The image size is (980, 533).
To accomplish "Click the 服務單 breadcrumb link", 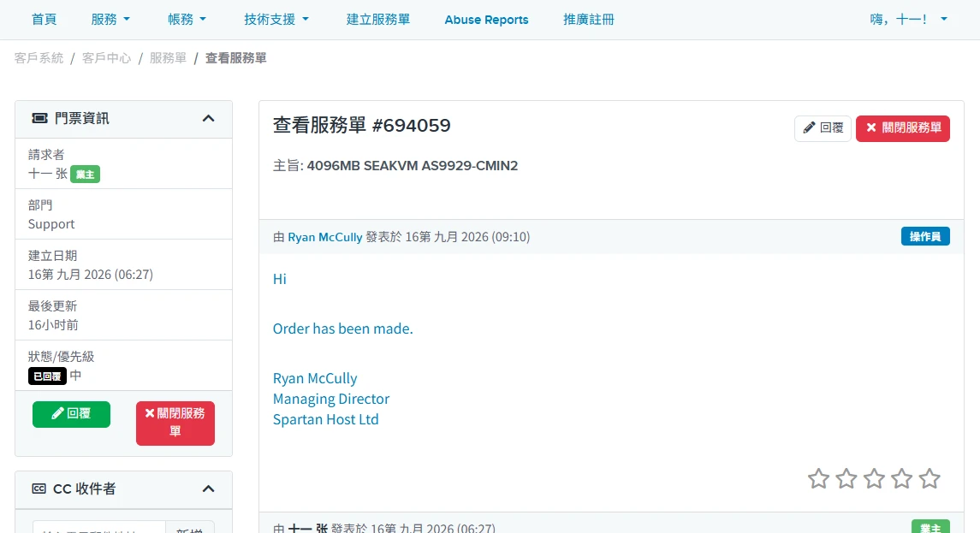I will (168, 58).
